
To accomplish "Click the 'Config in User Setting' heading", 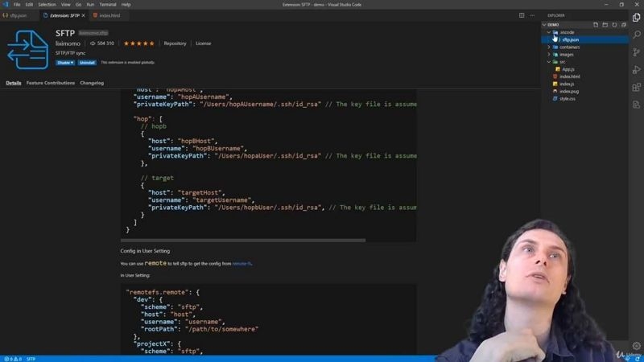I will coord(145,251).
